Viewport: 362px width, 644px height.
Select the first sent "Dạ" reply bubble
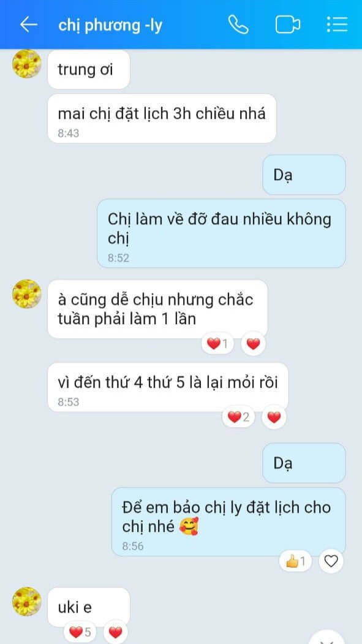(304, 175)
